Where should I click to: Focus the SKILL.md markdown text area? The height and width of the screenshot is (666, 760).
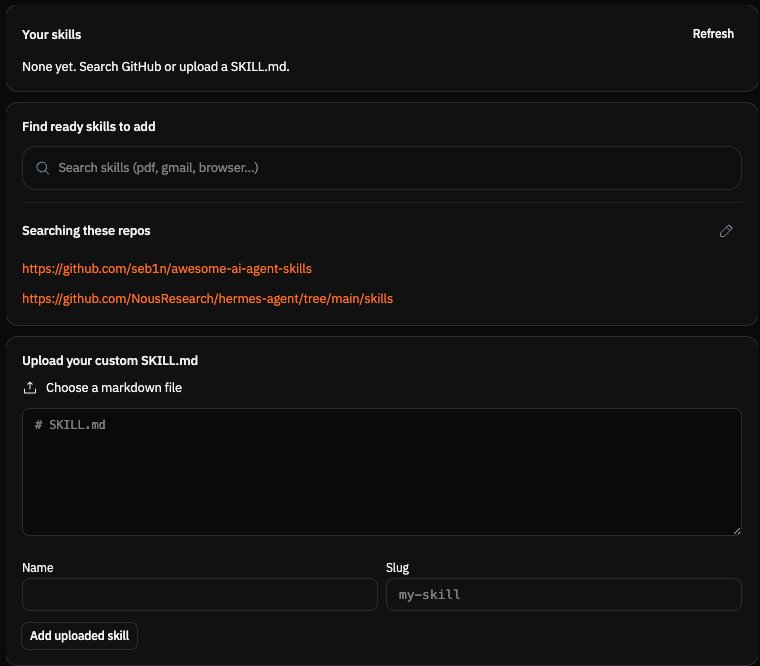point(381,472)
